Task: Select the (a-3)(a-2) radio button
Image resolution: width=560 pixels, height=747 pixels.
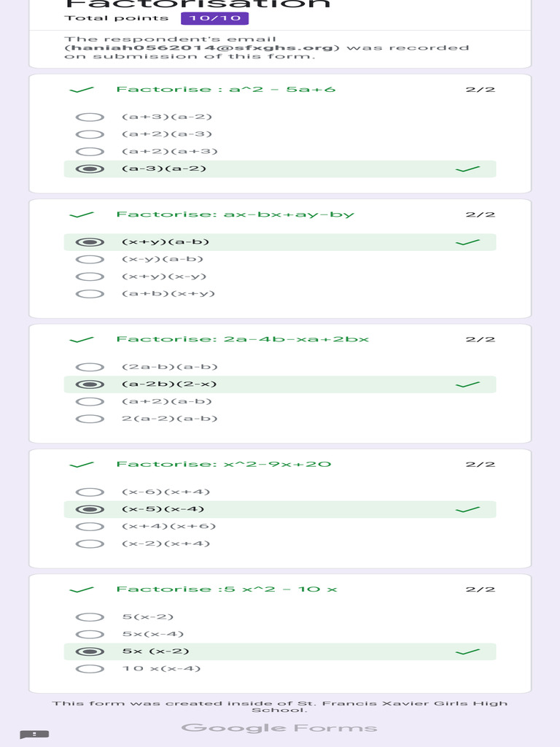Action: click(90, 169)
